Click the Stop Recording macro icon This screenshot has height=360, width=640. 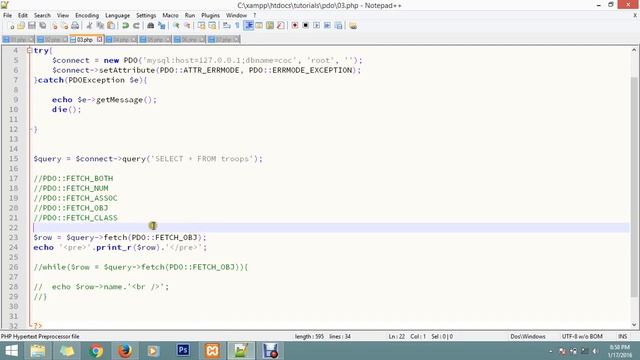tap(305, 26)
